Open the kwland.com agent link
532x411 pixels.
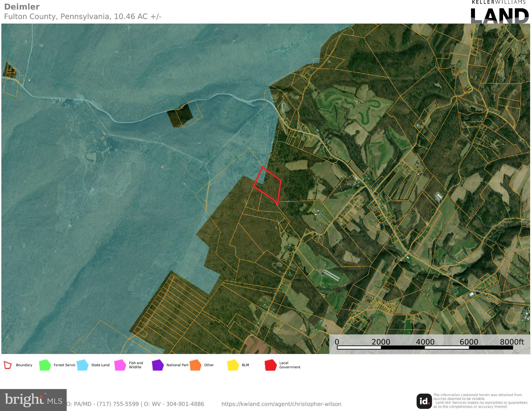click(281, 404)
